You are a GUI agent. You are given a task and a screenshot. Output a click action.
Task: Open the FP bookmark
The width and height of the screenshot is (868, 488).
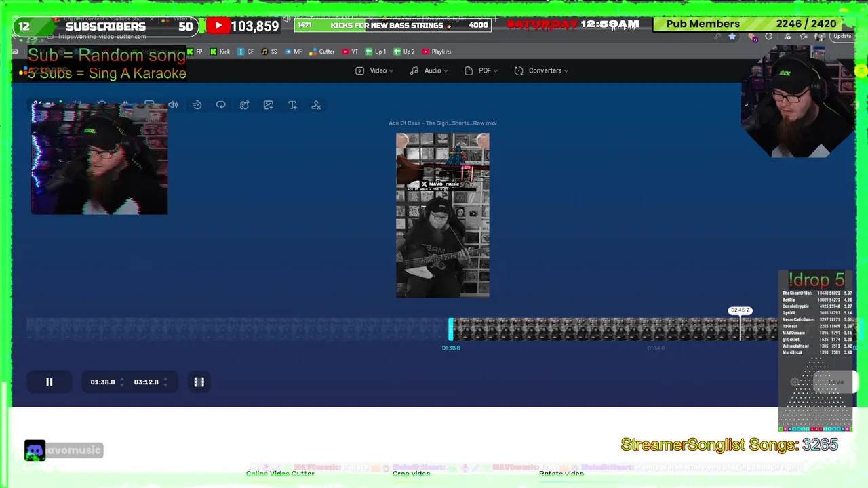pyautogui.click(x=195, y=52)
